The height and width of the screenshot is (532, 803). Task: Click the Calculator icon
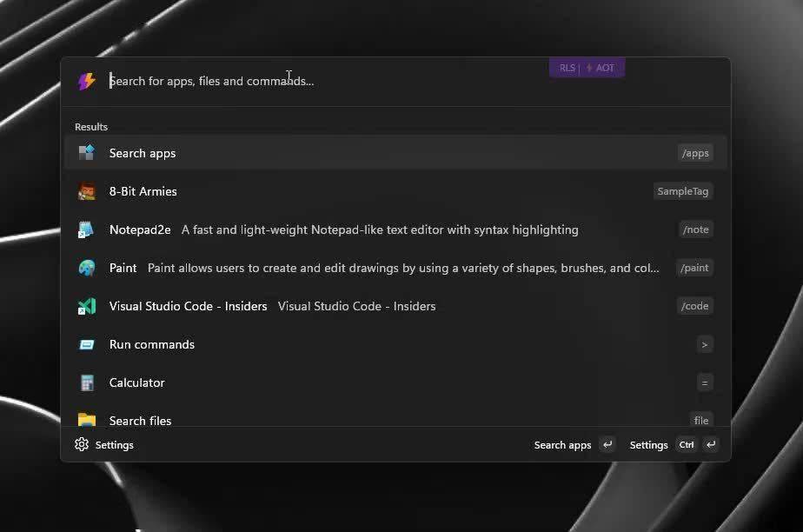[x=86, y=382]
